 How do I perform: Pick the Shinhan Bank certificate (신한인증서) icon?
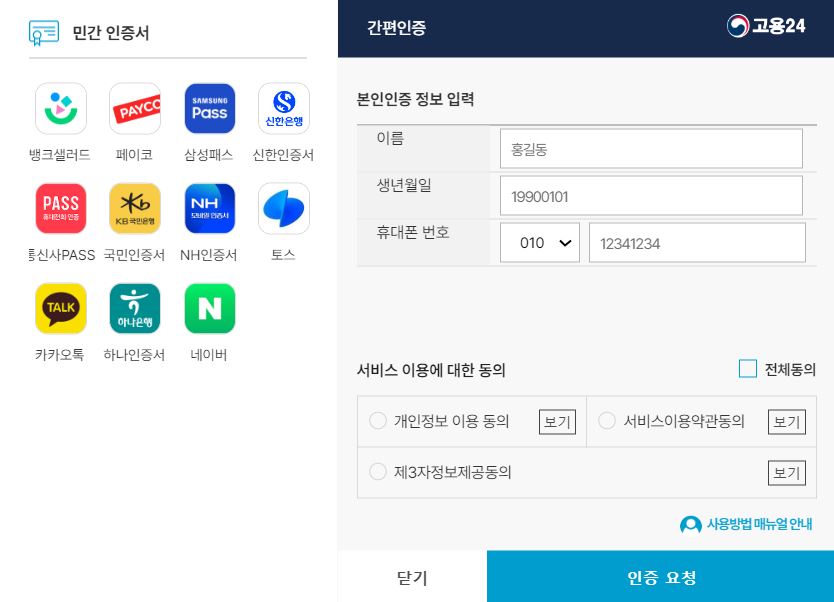coord(284,108)
